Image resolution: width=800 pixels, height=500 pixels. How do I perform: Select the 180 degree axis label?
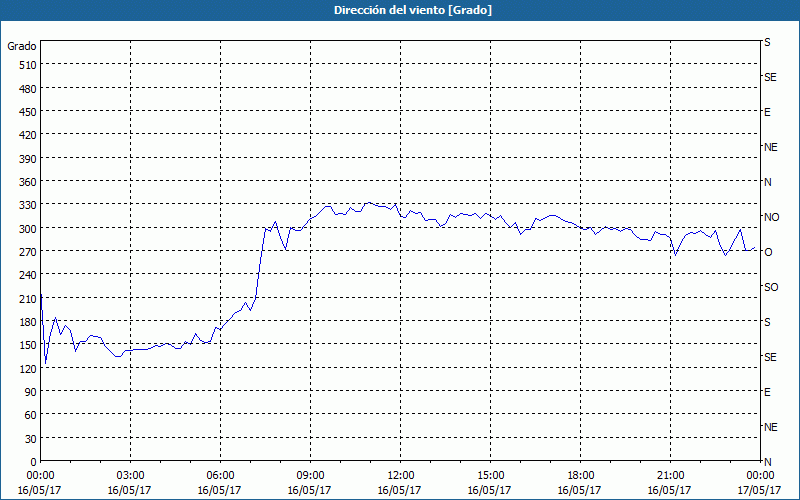pos(28,322)
